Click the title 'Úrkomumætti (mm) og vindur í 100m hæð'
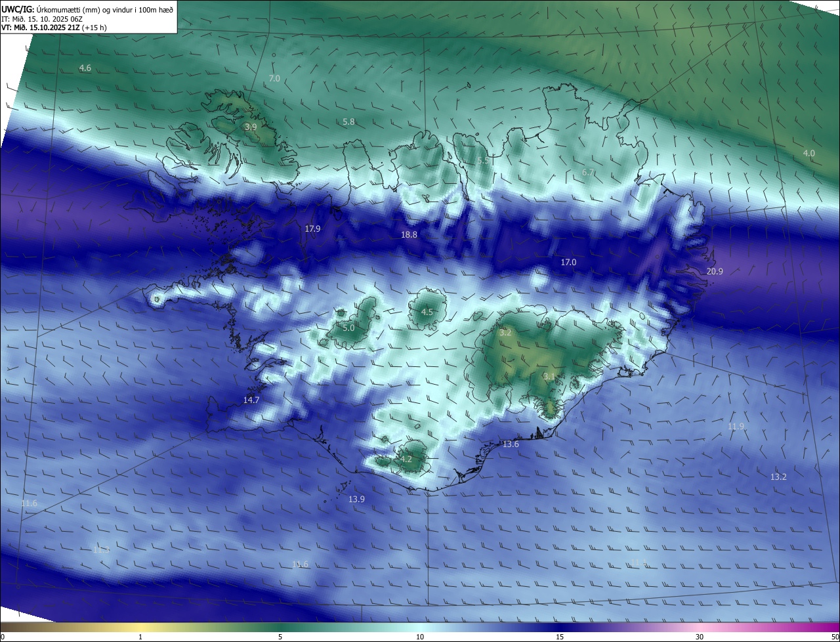Viewport: 840px width, 642px height. [x=104, y=9]
